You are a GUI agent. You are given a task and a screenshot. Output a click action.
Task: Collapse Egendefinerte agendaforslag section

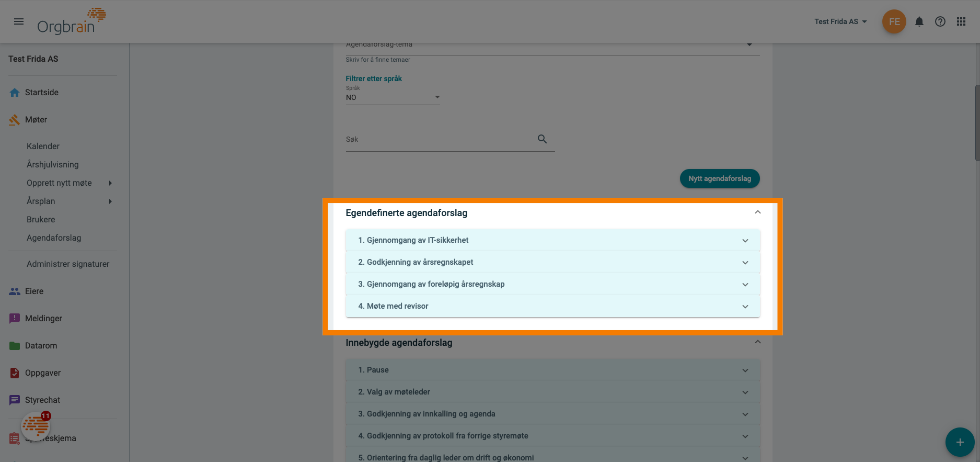pos(757,212)
